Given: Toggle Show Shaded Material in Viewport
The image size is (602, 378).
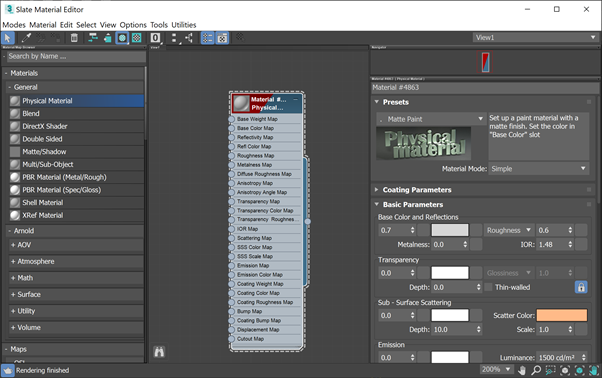Looking at the screenshot, I should 122,38.
